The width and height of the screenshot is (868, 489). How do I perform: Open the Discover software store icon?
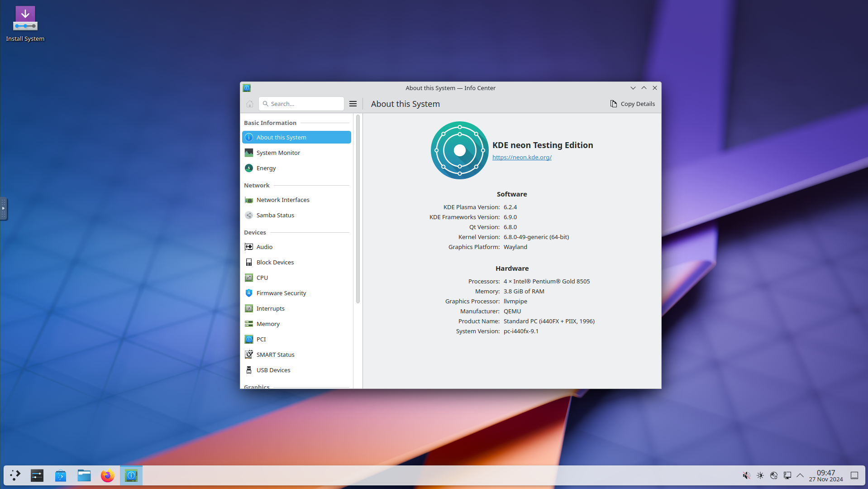(61, 475)
